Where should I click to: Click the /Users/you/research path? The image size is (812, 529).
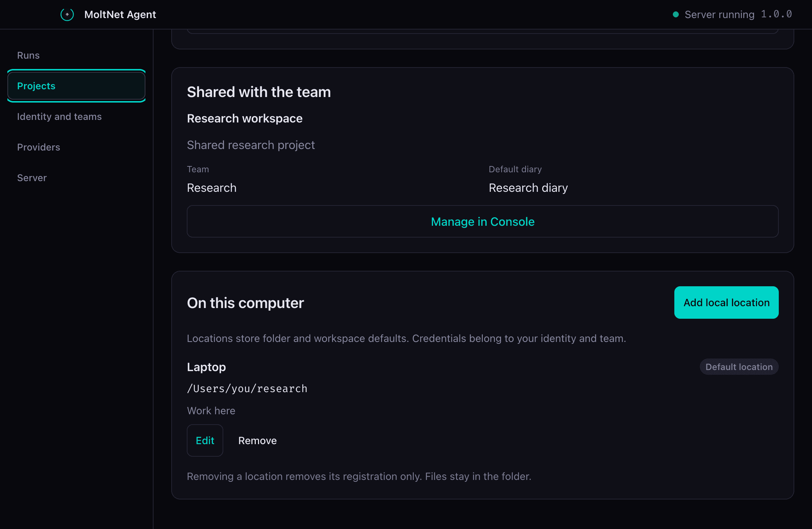[247, 388]
